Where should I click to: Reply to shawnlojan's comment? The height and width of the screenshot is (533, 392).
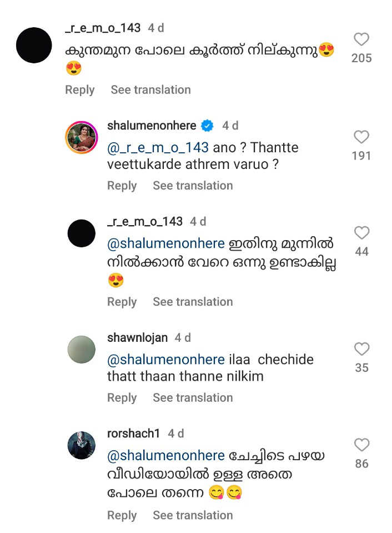[122, 397]
